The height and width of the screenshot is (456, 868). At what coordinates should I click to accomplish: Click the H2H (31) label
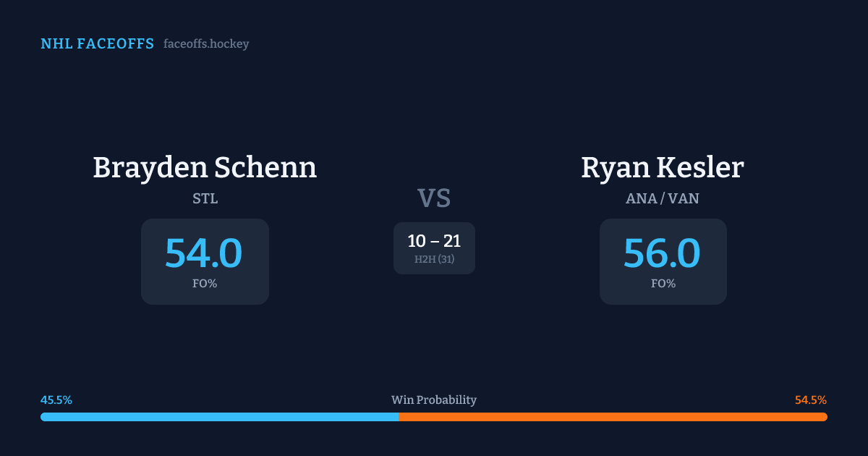coord(434,259)
